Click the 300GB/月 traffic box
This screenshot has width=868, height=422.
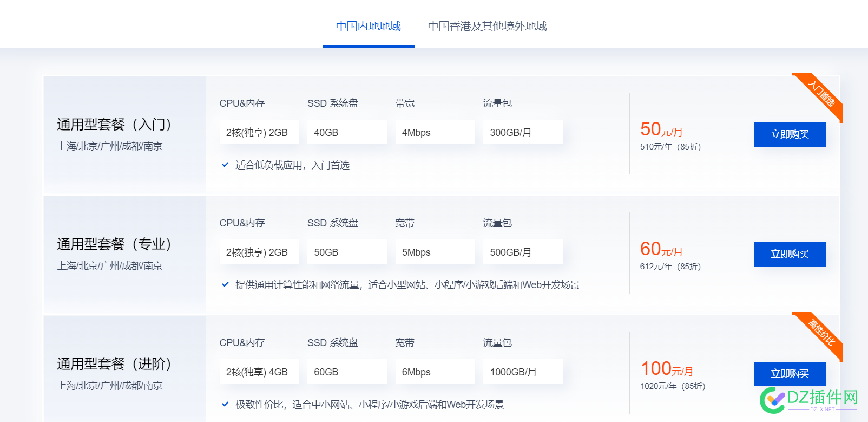coord(523,132)
